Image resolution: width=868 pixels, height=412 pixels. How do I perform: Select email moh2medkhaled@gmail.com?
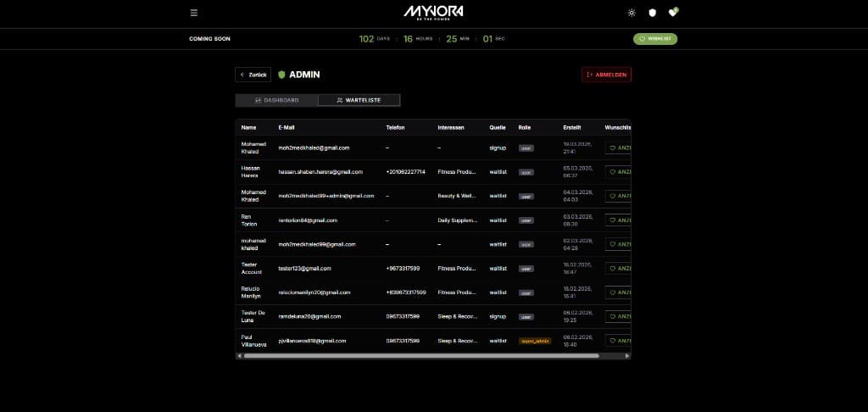[314, 148]
